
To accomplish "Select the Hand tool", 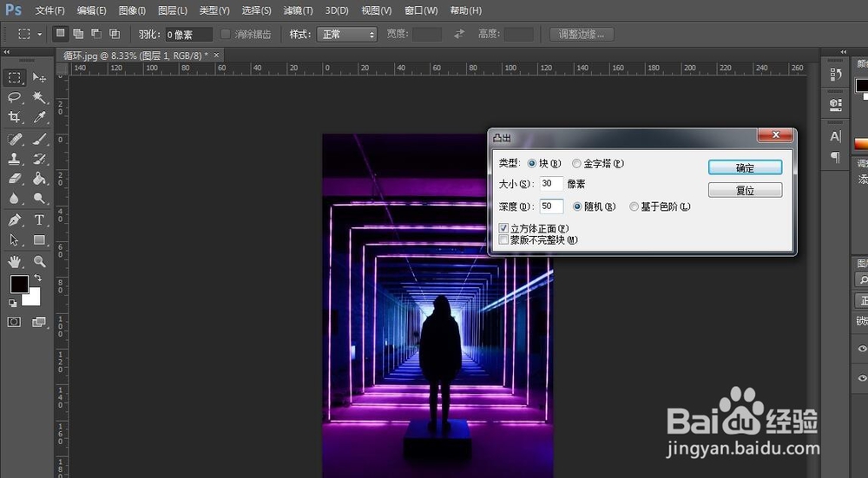I will tap(15, 261).
